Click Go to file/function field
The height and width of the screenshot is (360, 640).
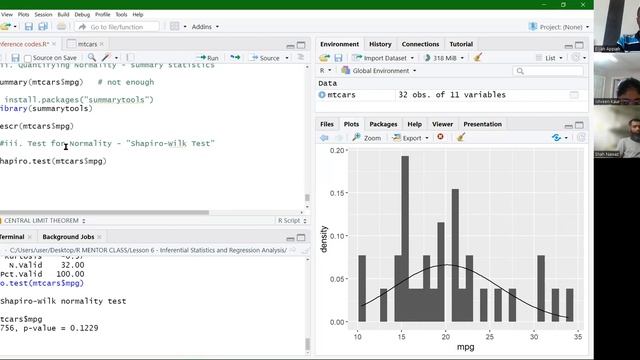117,27
